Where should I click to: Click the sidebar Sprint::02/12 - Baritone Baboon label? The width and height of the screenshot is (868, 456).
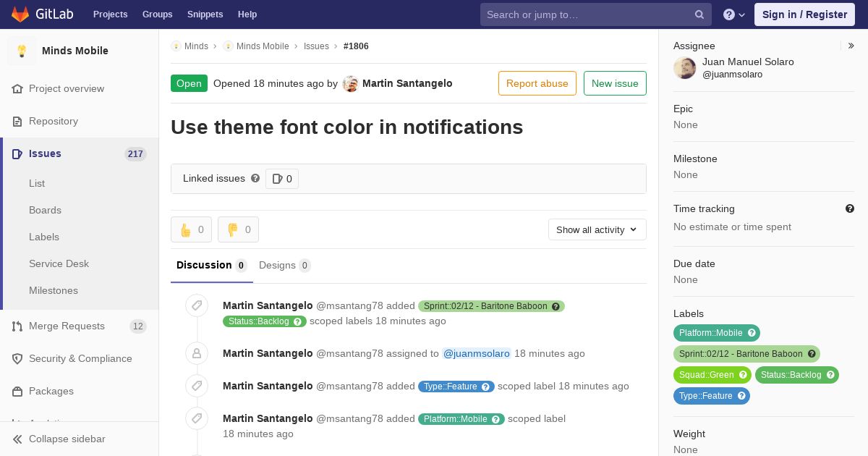click(x=741, y=354)
